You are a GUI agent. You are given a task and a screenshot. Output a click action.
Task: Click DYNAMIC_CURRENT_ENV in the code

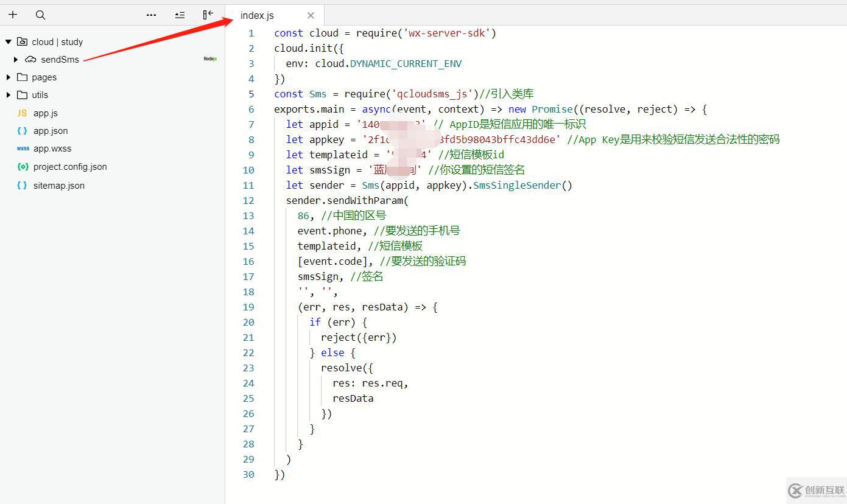click(406, 63)
